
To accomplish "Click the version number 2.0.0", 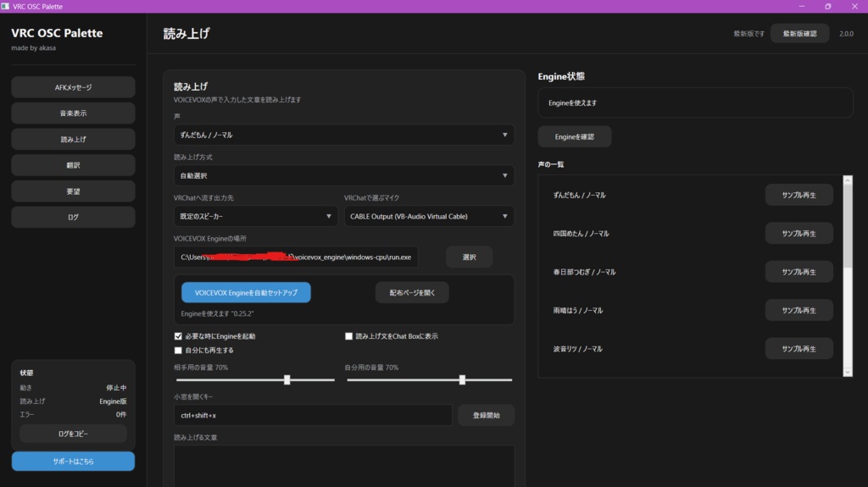I will coord(846,34).
